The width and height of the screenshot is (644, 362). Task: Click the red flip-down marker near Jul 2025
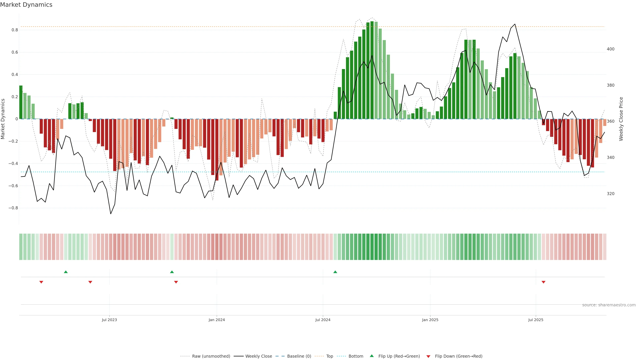point(543,282)
